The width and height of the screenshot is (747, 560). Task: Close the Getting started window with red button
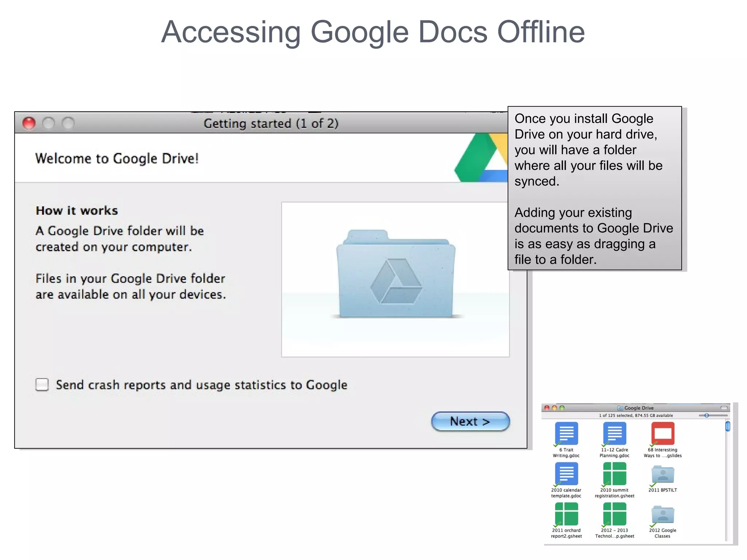point(29,123)
